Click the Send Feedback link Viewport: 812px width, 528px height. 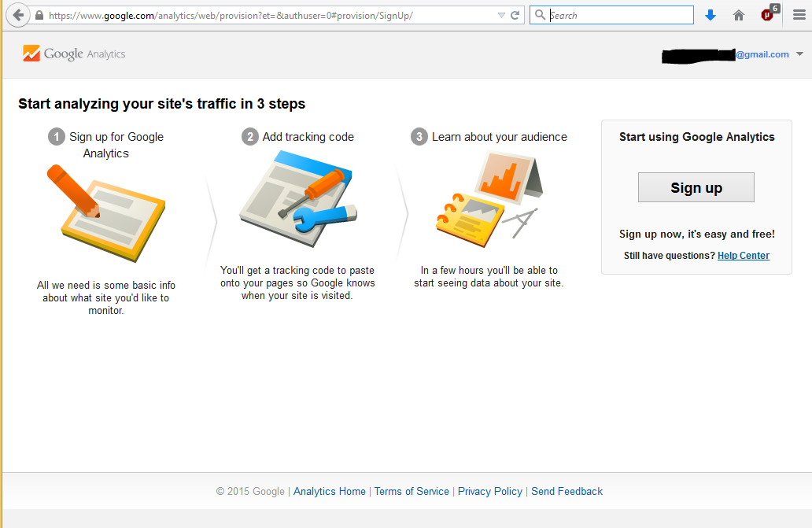coord(567,491)
